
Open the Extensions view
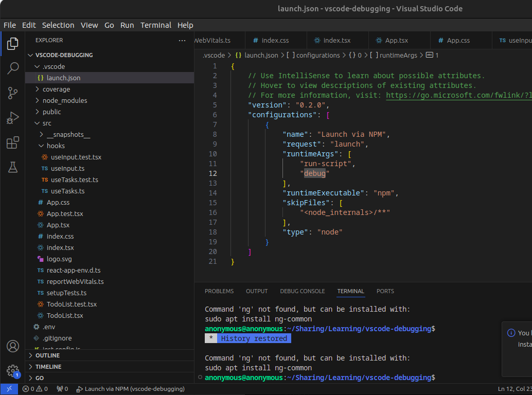pyautogui.click(x=13, y=142)
